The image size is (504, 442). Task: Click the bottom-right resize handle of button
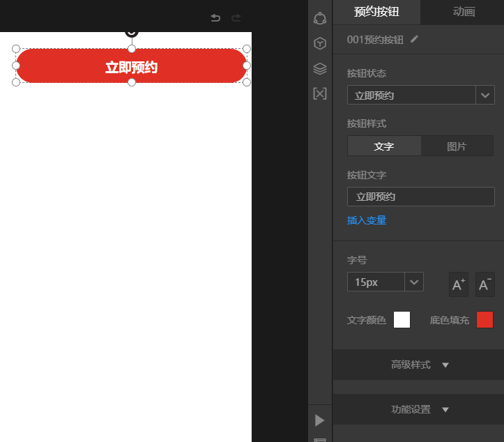[x=247, y=82]
